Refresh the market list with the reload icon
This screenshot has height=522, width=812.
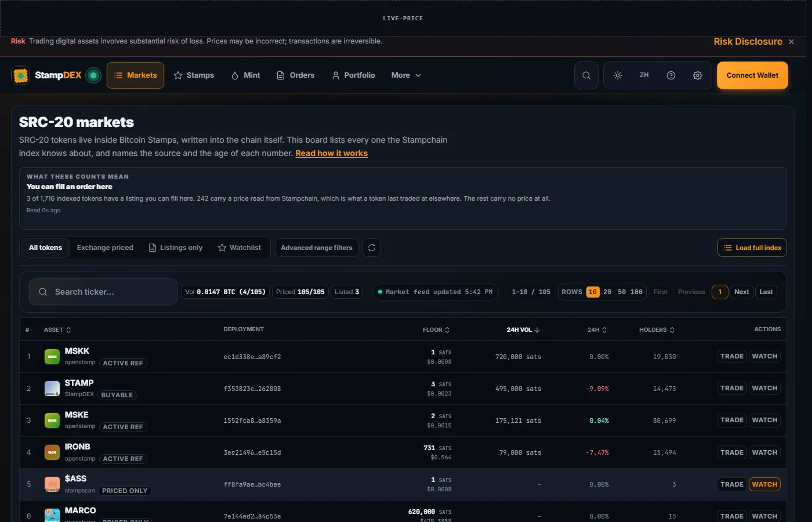click(372, 248)
